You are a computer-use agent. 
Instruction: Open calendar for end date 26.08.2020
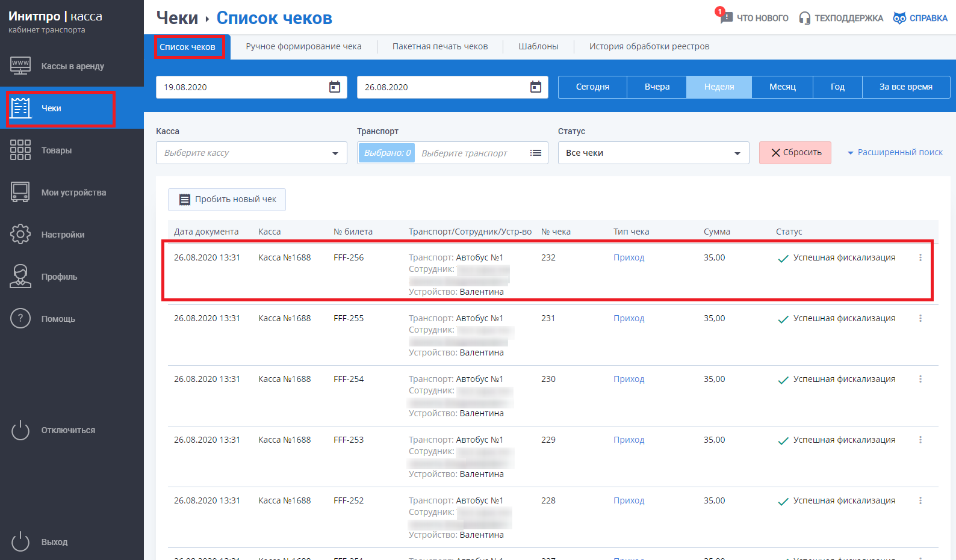536,87
